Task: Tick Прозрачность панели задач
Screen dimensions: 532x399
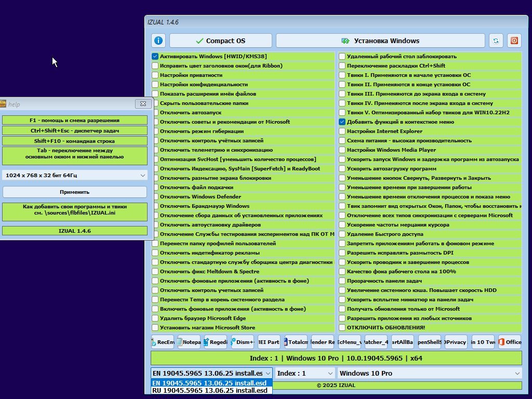Action: (342, 281)
